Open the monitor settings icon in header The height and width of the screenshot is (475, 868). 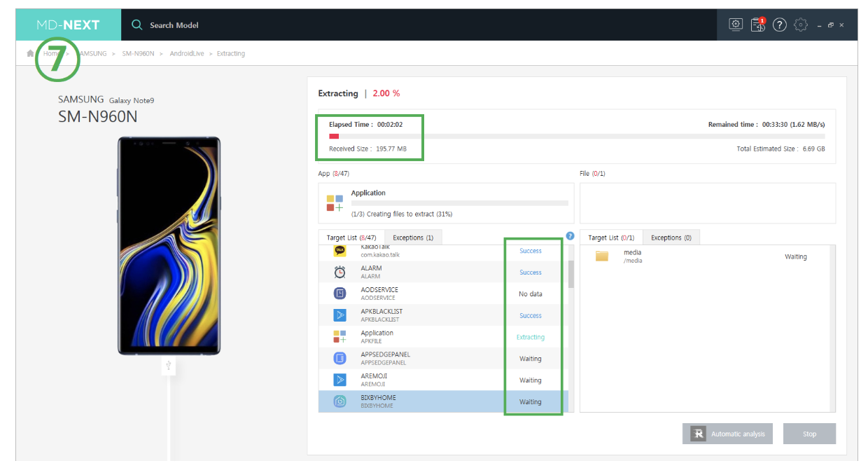coord(735,25)
